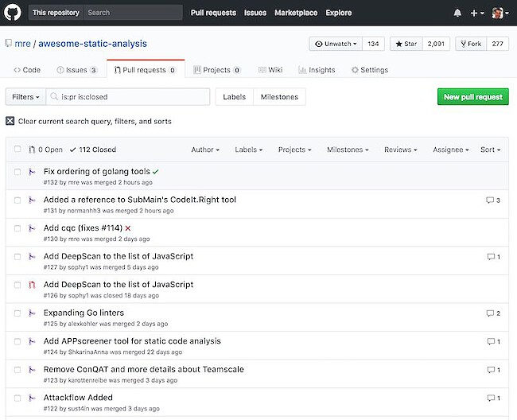Viewport: 517px width, 420px height.
Task: Check the box for PR #127 DeepScan
Action: (17, 256)
